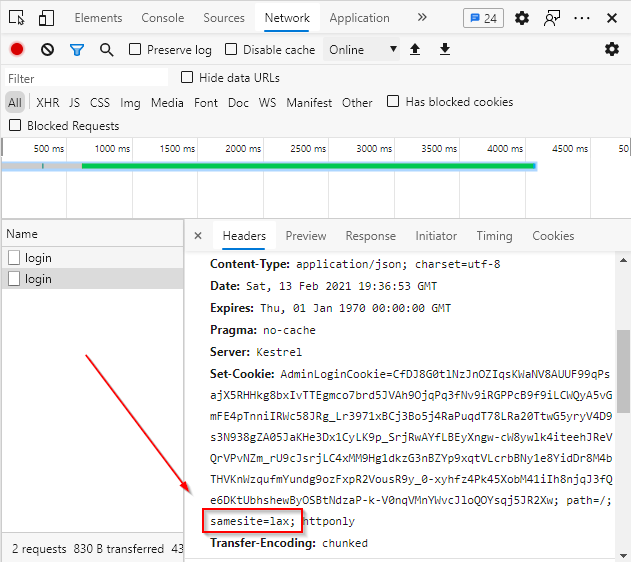Filter by Doc requests

coord(238,103)
